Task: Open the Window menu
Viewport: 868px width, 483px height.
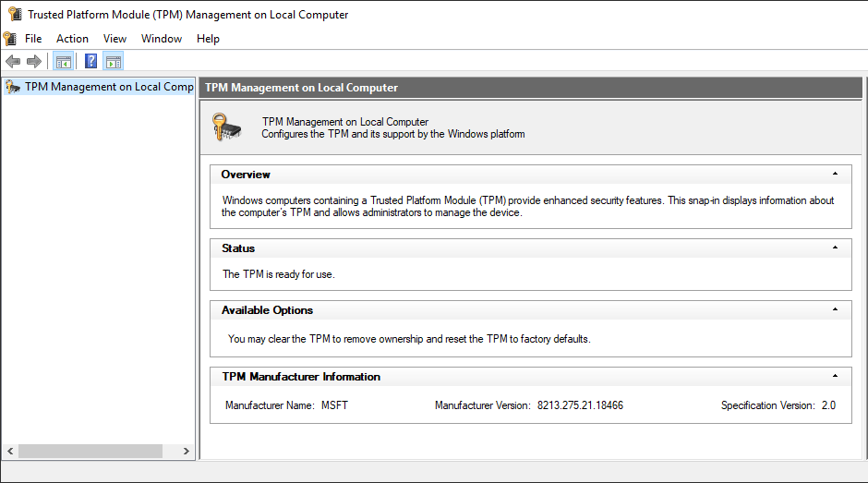Action: tap(162, 39)
